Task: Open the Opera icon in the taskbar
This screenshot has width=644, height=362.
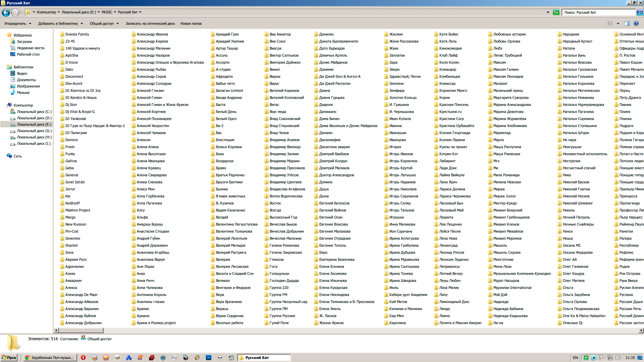Action: (83, 358)
